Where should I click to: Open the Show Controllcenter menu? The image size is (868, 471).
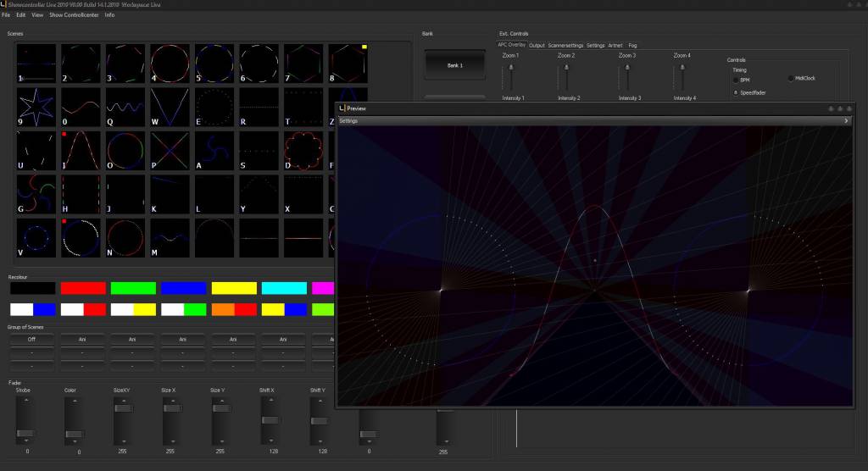[x=74, y=15]
